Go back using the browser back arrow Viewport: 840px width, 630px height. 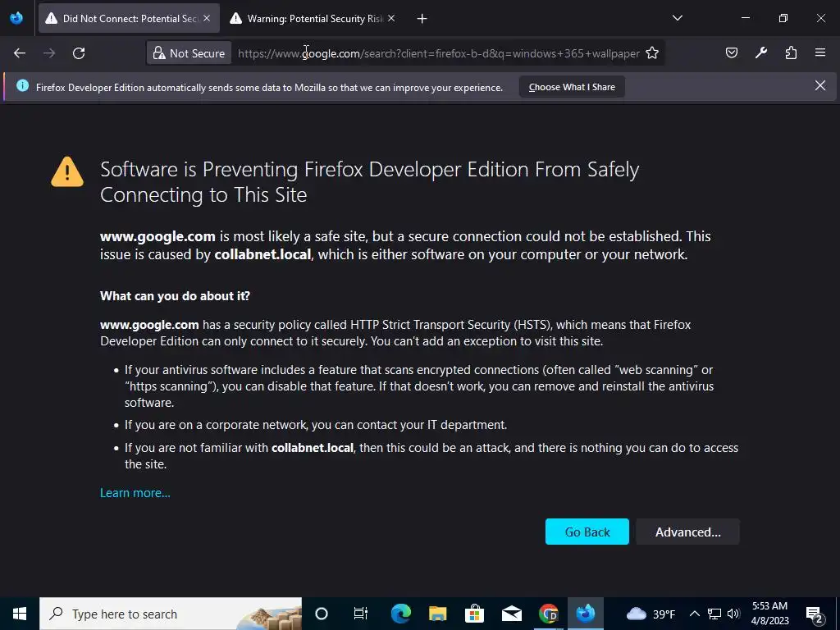(x=20, y=53)
